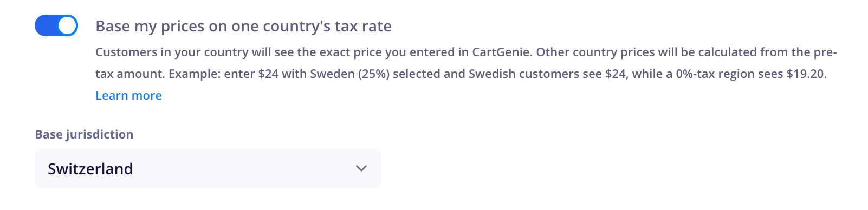Viewport: 868px width, 210px height.
Task: Open the Base jurisdiction dropdown
Action: point(208,168)
